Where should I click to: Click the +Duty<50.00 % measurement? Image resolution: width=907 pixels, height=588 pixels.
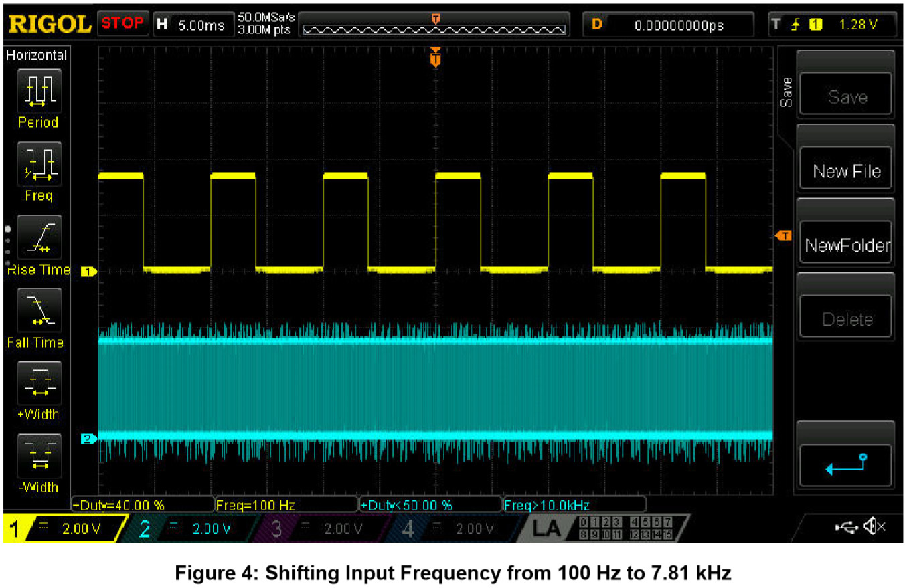coord(430,504)
